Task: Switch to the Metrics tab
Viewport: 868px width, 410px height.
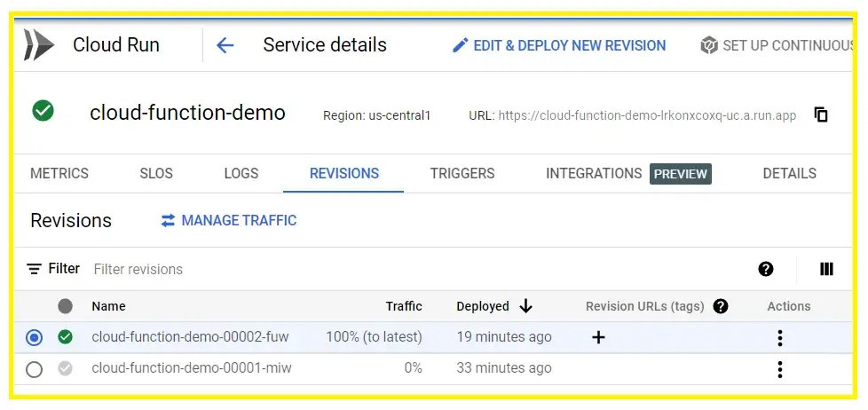Action: (x=59, y=173)
